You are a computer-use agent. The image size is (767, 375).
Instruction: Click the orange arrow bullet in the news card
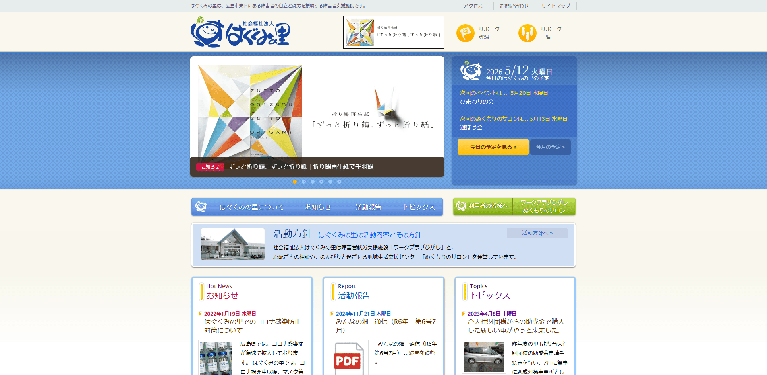201,313
